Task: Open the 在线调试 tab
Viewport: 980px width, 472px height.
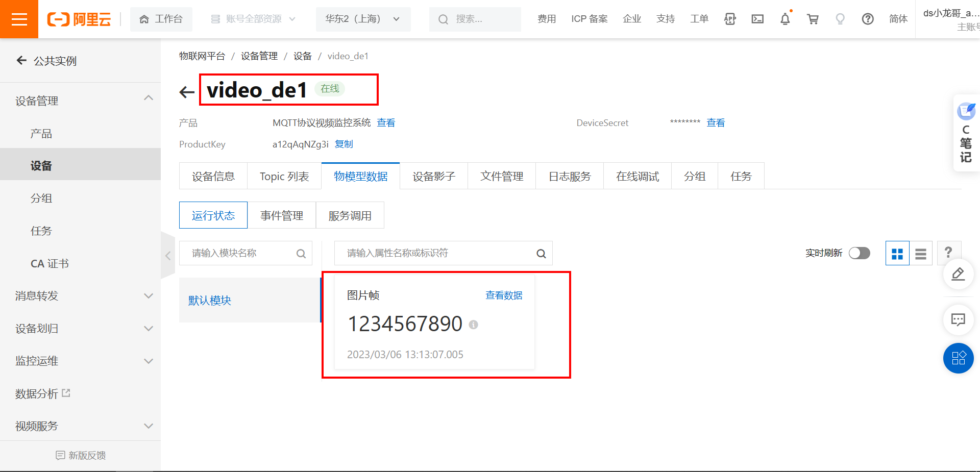Action: 638,176
